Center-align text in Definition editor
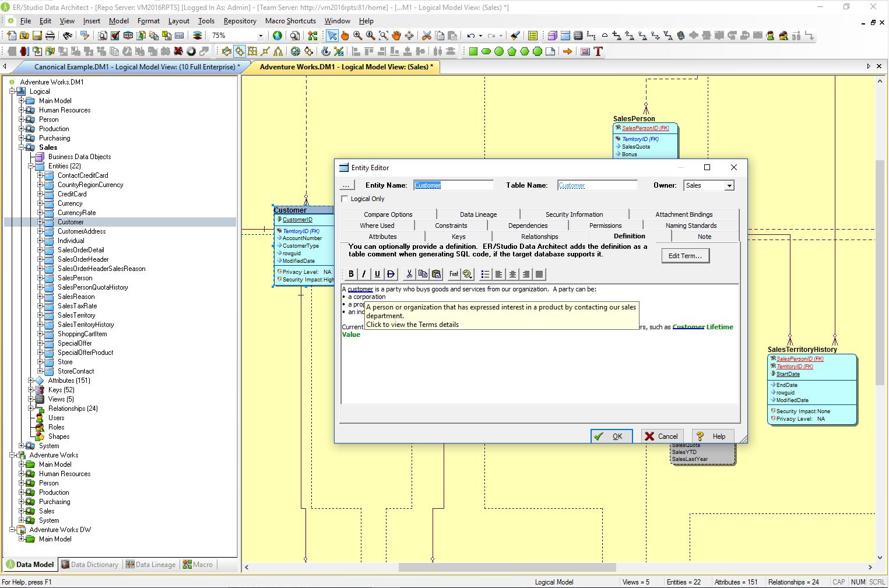This screenshot has height=588, width=889. [512, 274]
